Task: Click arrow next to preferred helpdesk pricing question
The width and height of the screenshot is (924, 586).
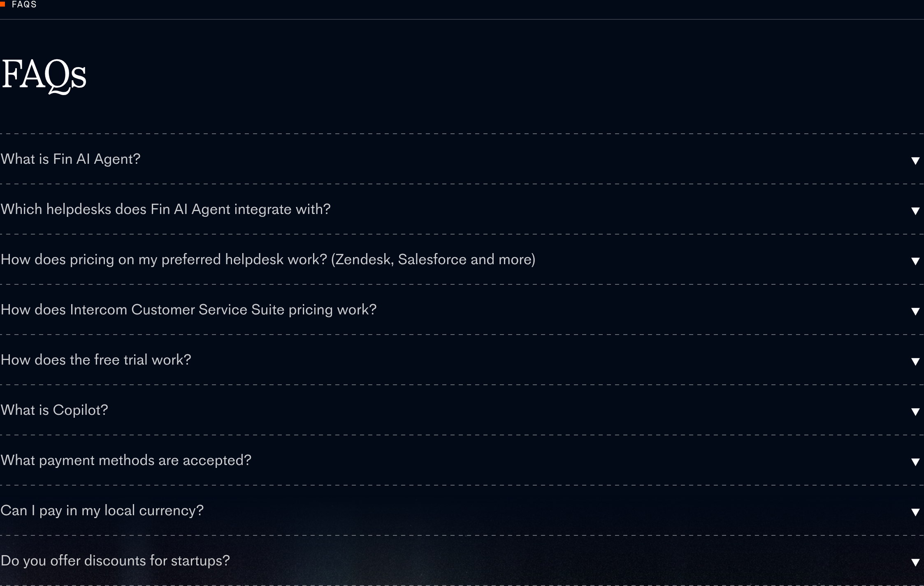Action: click(915, 261)
